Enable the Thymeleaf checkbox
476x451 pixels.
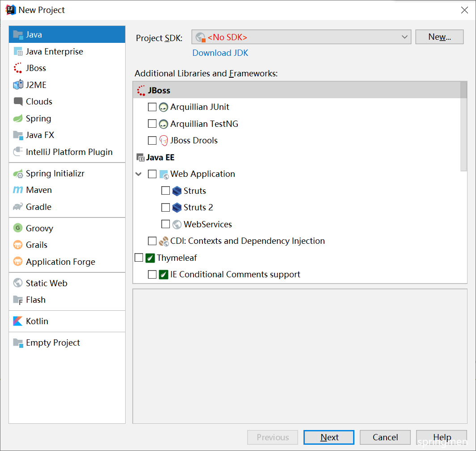coord(139,258)
